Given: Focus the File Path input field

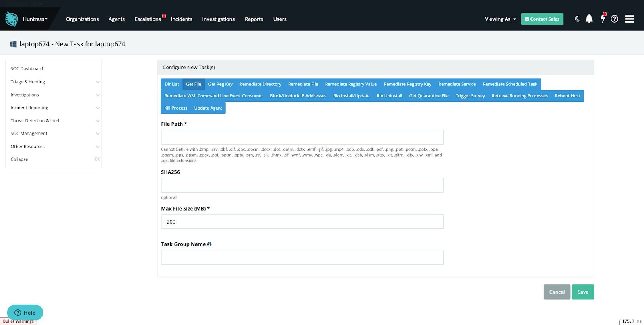Looking at the screenshot, I should click(x=302, y=137).
